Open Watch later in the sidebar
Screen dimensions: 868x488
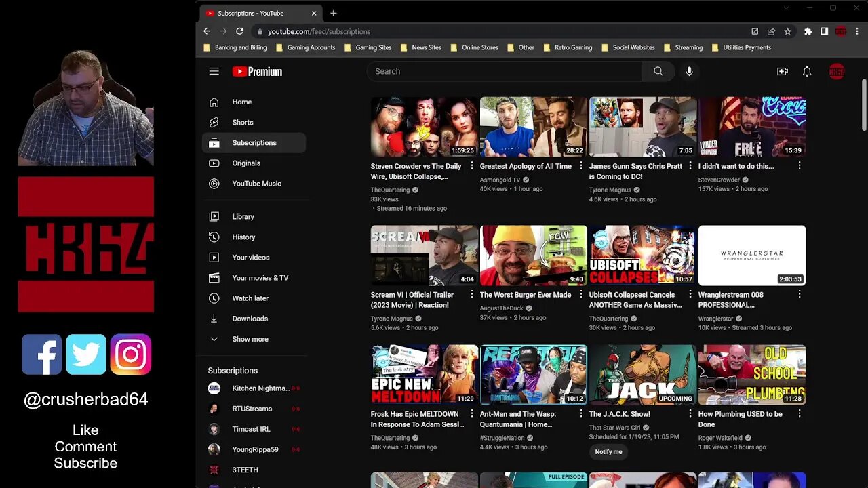(254, 298)
